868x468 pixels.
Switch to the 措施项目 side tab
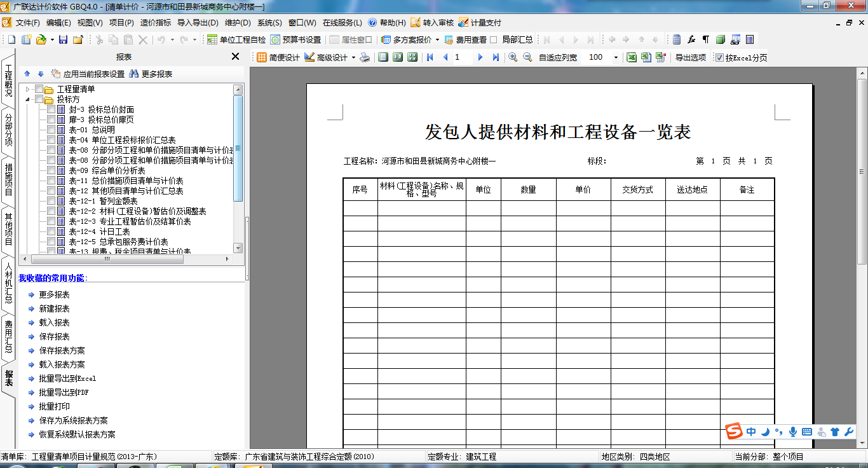click(x=8, y=179)
